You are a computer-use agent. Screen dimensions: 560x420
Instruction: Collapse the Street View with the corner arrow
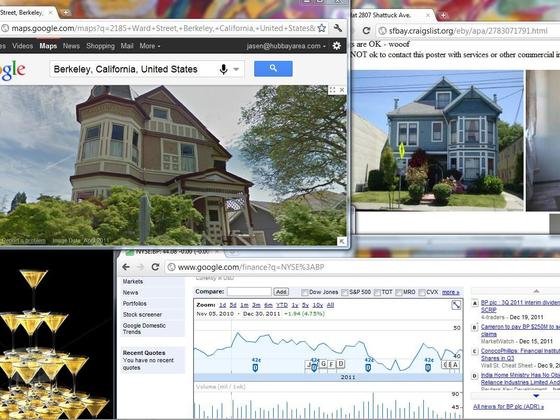[x=342, y=241]
